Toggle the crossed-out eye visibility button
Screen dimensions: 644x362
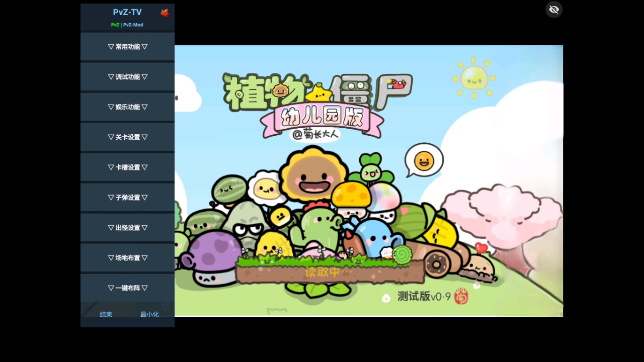click(x=554, y=10)
